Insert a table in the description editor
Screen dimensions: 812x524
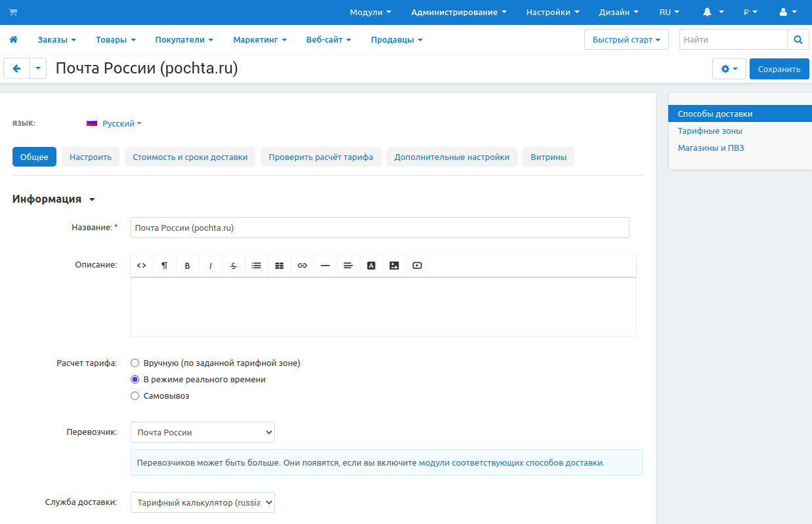click(x=279, y=266)
